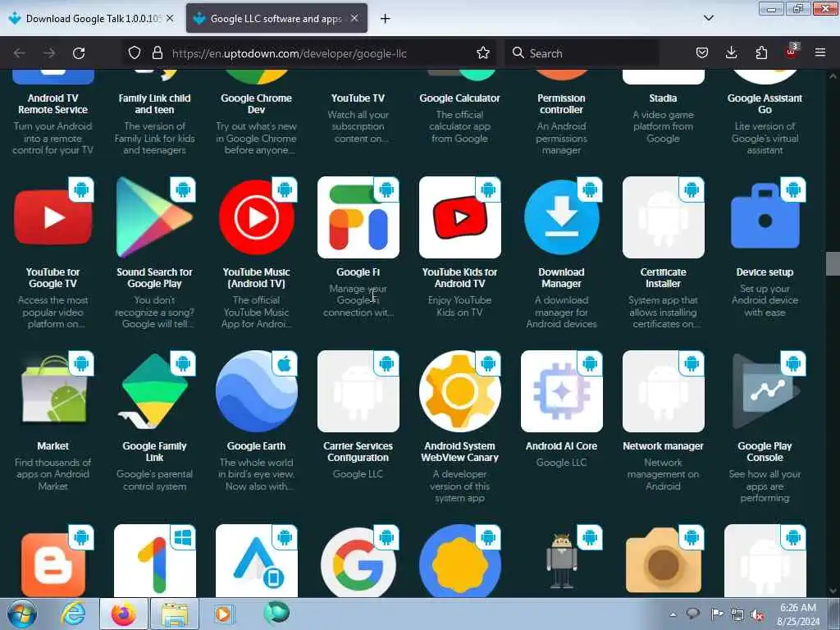Open the Google Family Link icon
The height and width of the screenshot is (630, 840).
pyautogui.click(x=155, y=391)
